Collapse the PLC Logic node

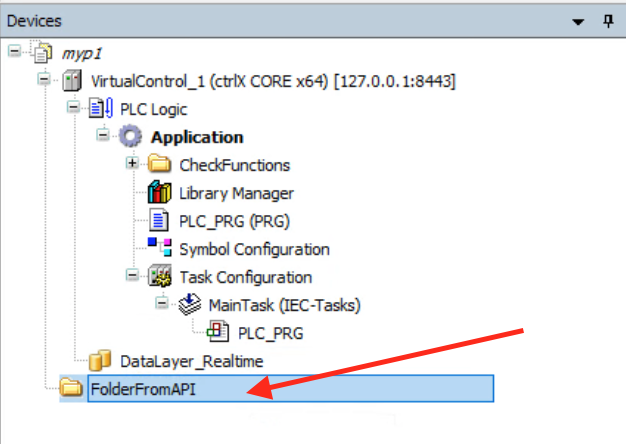click(73, 107)
